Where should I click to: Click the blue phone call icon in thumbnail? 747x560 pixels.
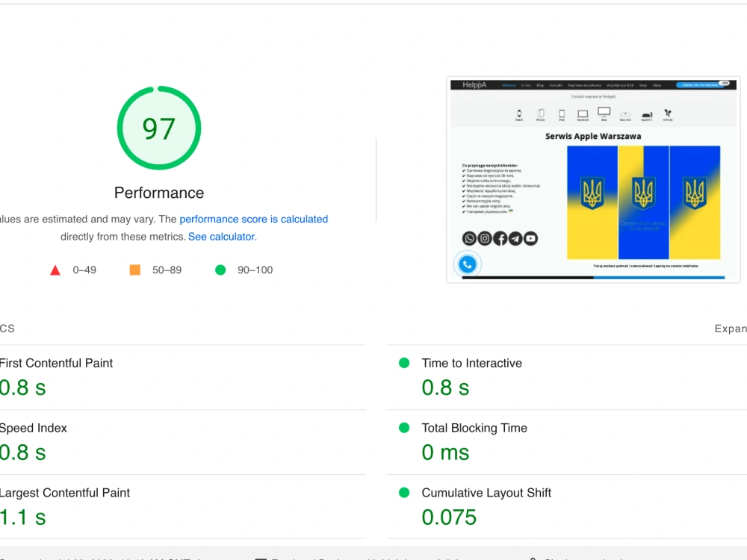[x=468, y=264]
